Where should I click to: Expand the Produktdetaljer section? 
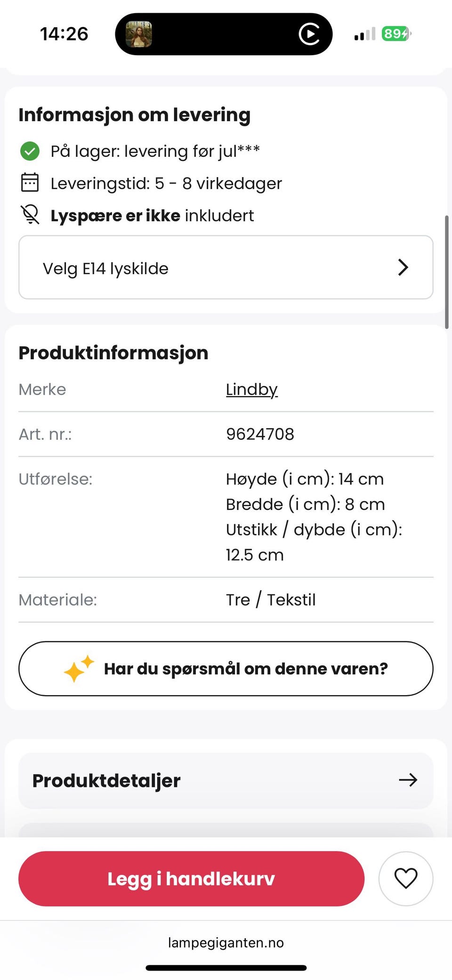(x=226, y=780)
